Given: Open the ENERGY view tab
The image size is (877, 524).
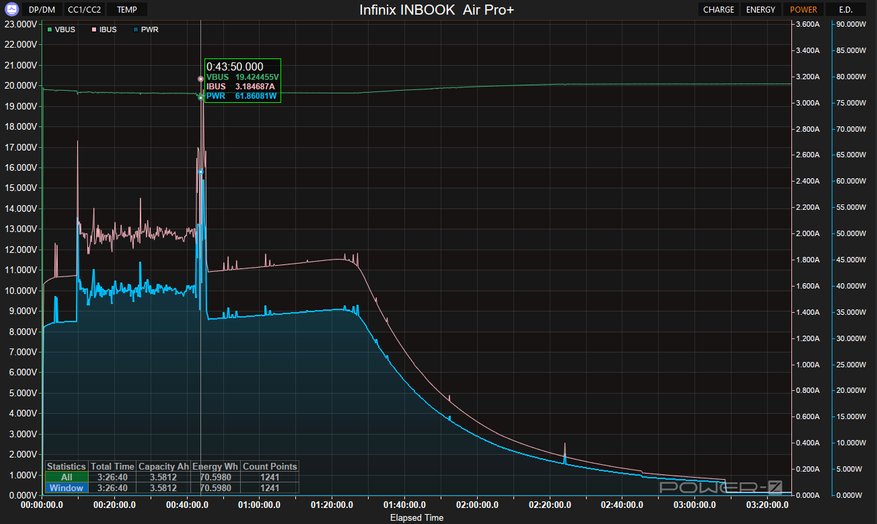Looking at the screenshot, I should pos(760,10).
